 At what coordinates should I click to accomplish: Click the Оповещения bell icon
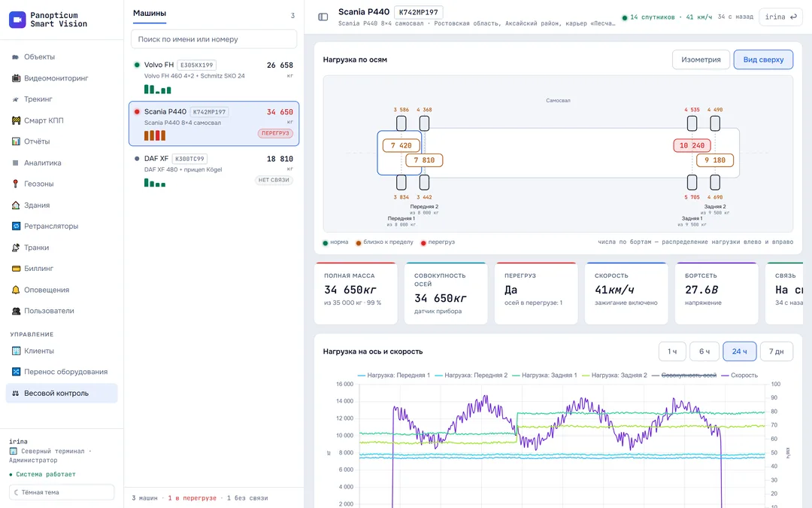pos(16,290)
